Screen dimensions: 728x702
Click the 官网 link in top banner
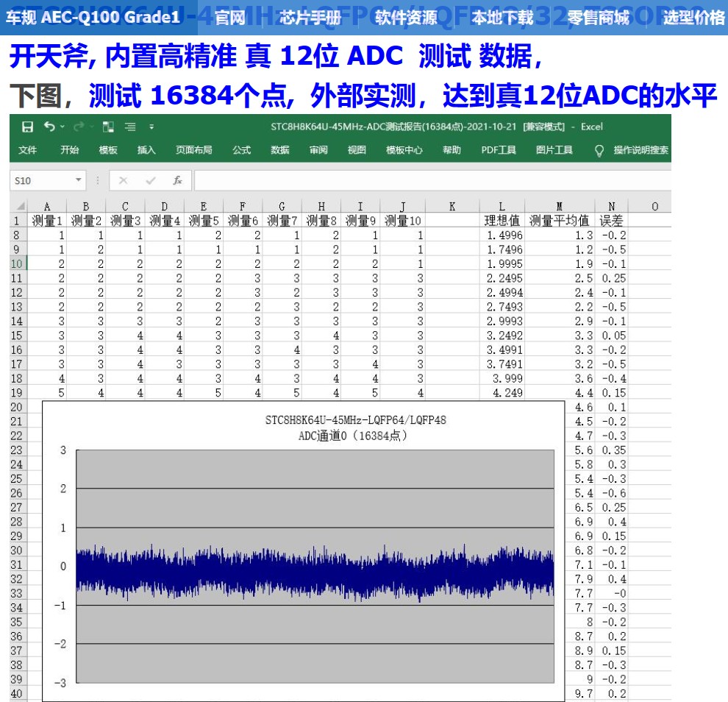tap(230, 18)
